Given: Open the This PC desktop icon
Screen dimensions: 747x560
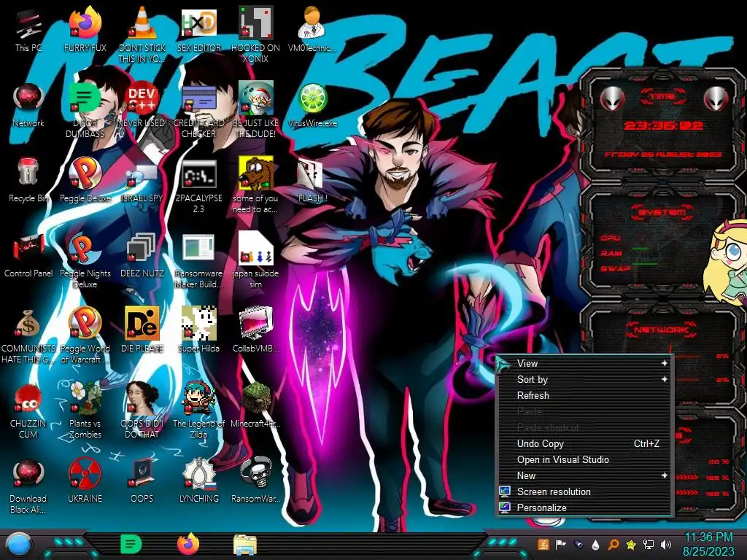Looking at the screenshot, I should point(28,29).
